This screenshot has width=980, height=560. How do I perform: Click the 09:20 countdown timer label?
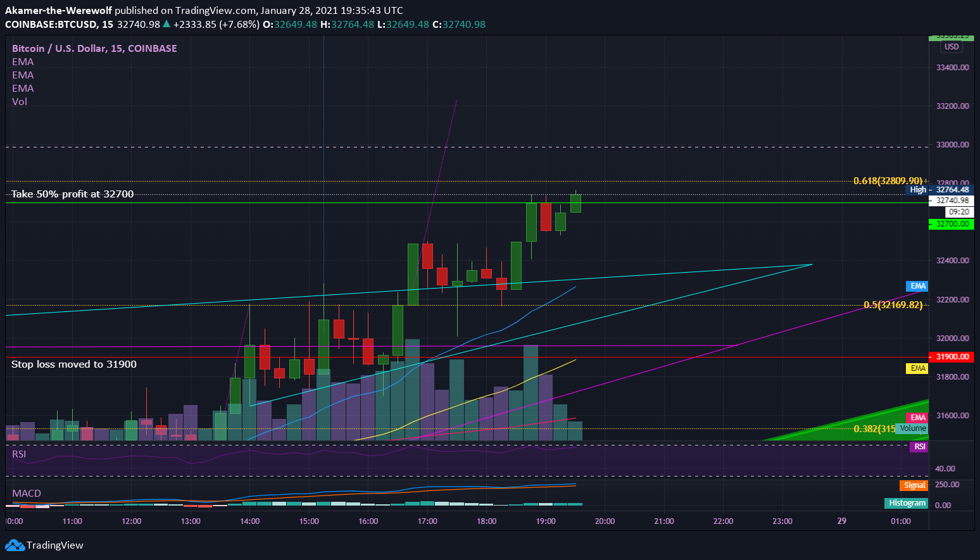[x=959, y=212]
